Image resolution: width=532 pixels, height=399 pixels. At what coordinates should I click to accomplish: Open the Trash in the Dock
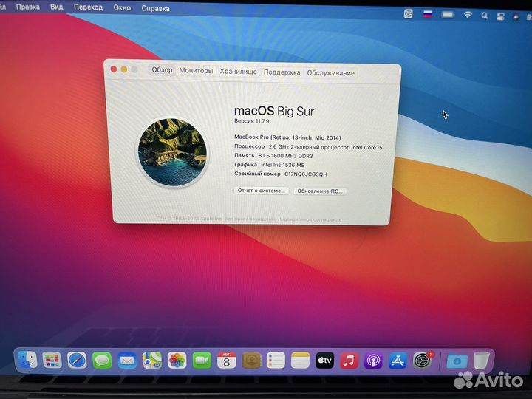tap(482, 361)
